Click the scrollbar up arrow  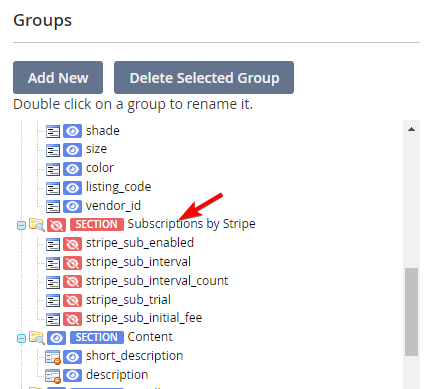411,129
